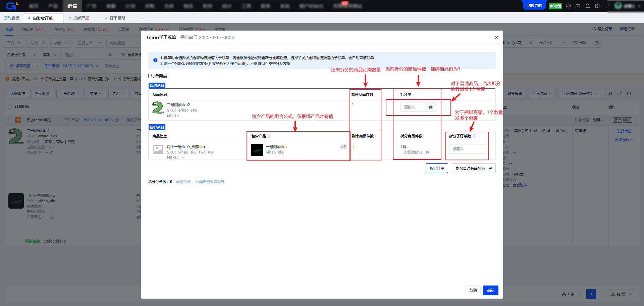Click the help icon next to 包含产品
This screenshot has width=644, height=306.
(x=269, y=136)
